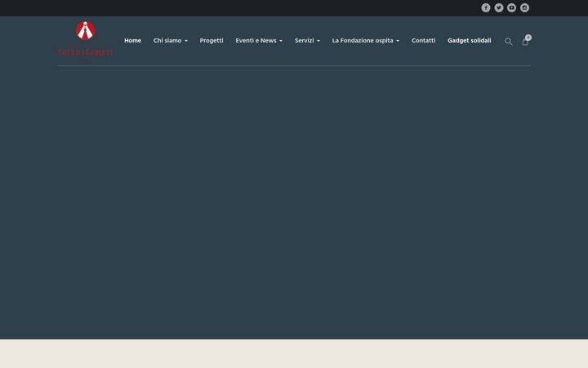This screenshot has height=368, width=588.
Task: Open the YouTube social icon
Action: [x=511, y=8]
